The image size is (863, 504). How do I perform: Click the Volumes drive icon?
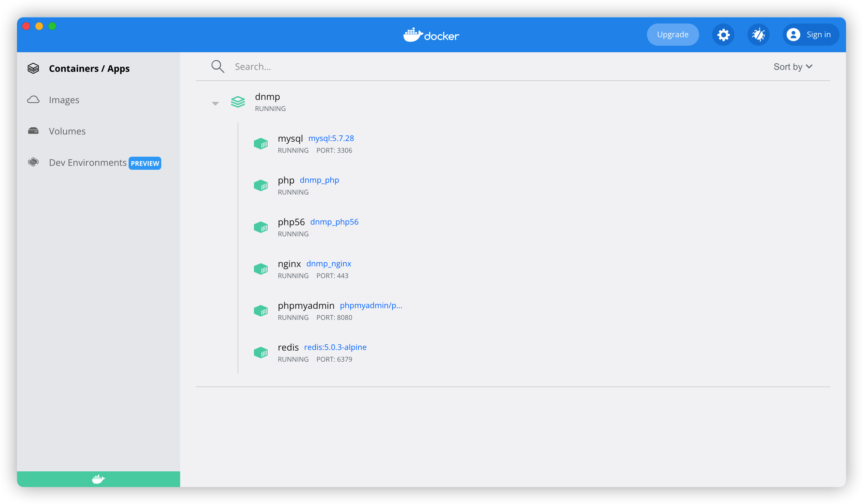(33, 131)
